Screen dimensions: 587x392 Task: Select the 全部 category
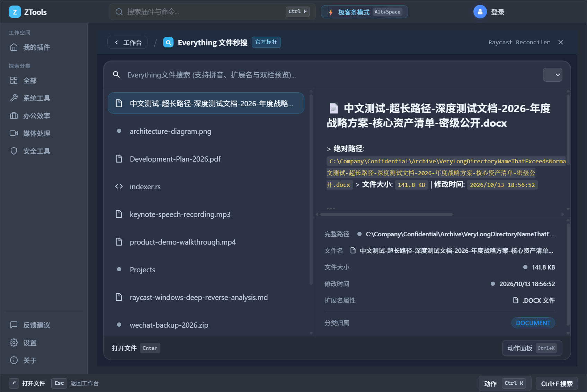(x=44, y=81)
